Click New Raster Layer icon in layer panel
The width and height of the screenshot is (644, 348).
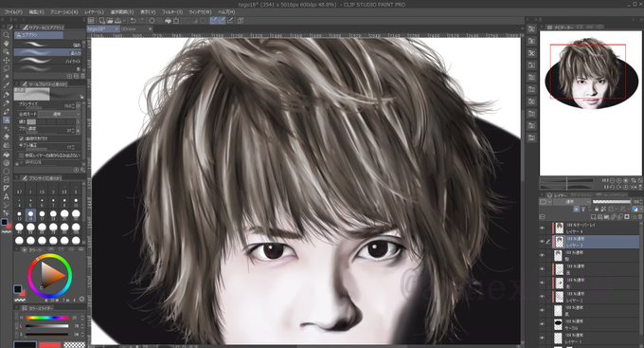pyautogui.click(x=594, y=217)
